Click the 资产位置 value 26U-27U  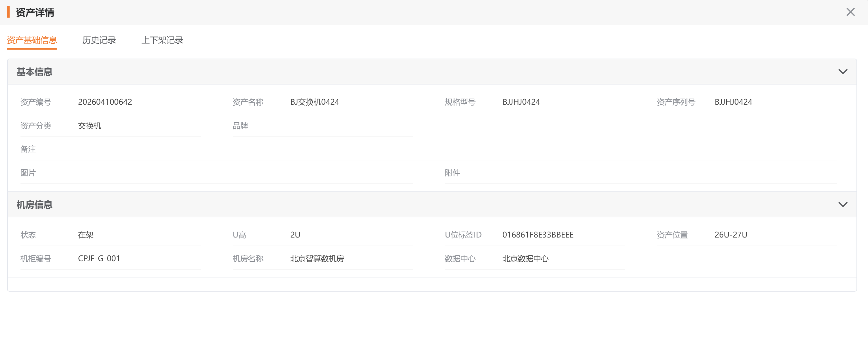pos(730,235)
